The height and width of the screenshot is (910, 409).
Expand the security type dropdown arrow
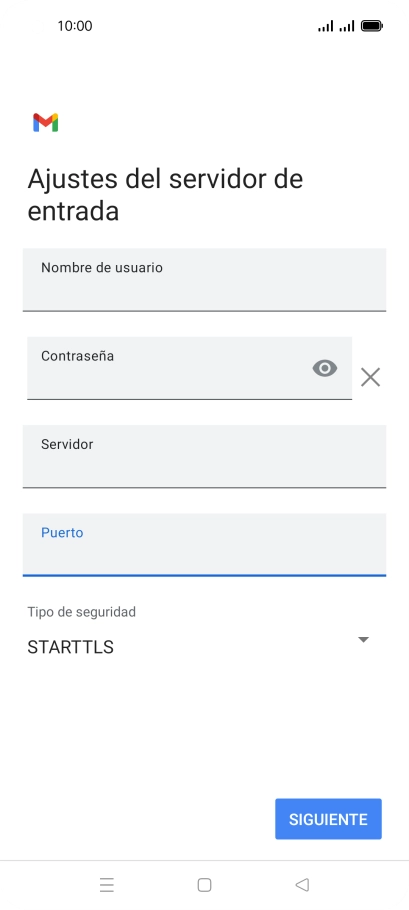tap(363, 640)
